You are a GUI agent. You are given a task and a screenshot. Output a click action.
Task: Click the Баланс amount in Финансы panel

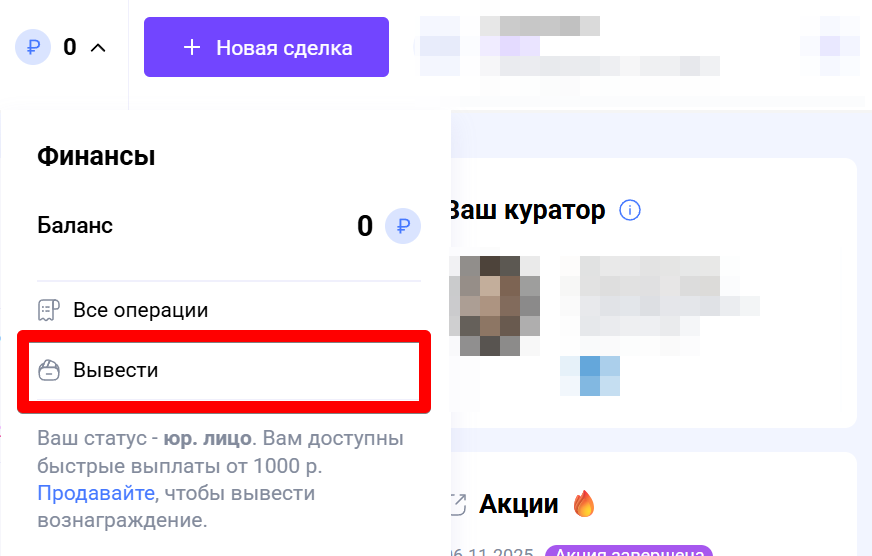coord(365,226)
